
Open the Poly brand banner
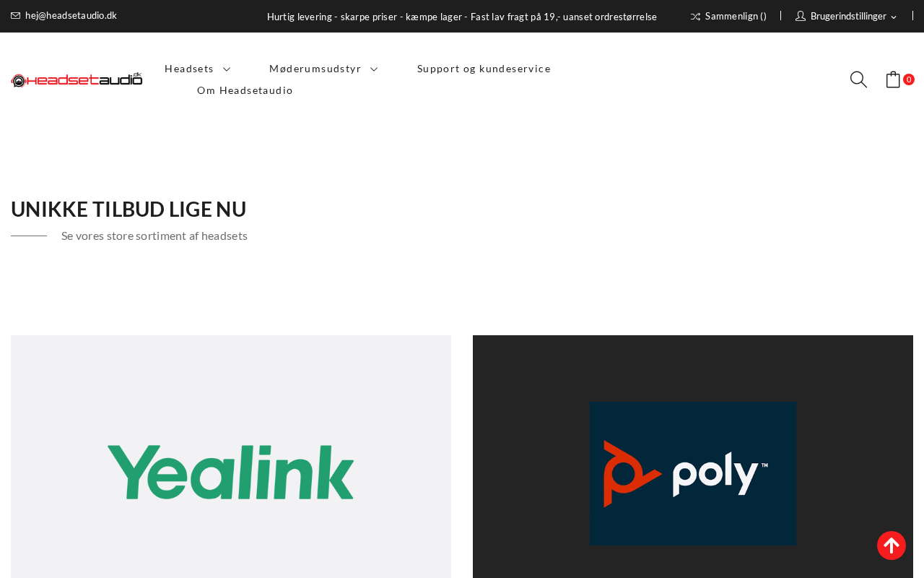click(693, 457)
